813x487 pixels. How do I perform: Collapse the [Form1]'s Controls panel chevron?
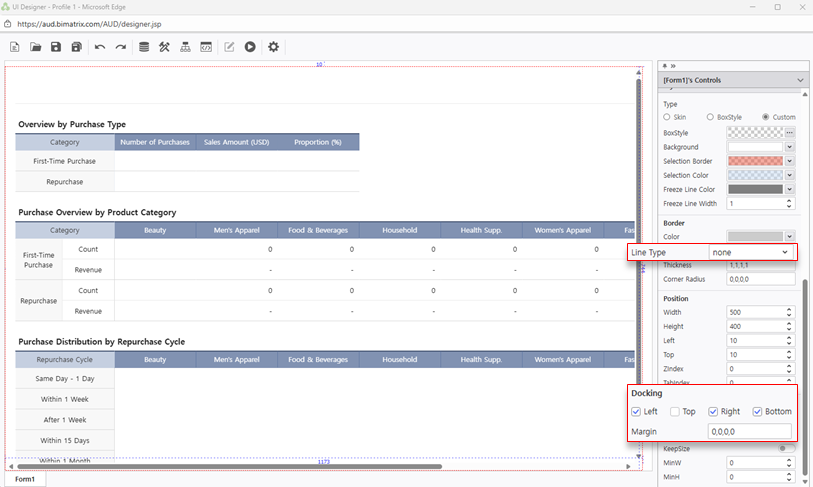(800, 80)
